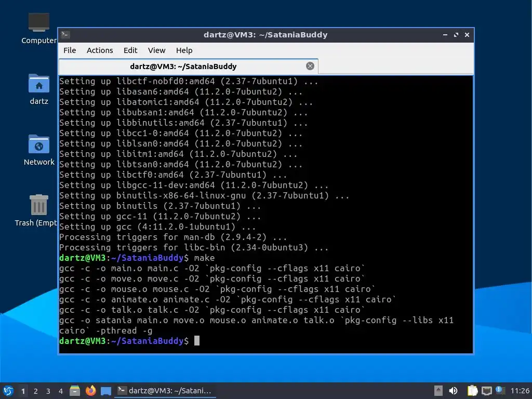This screenshot has width=532, height=399.
Task: Switch to workspace 1
Action: click(23, 391)
